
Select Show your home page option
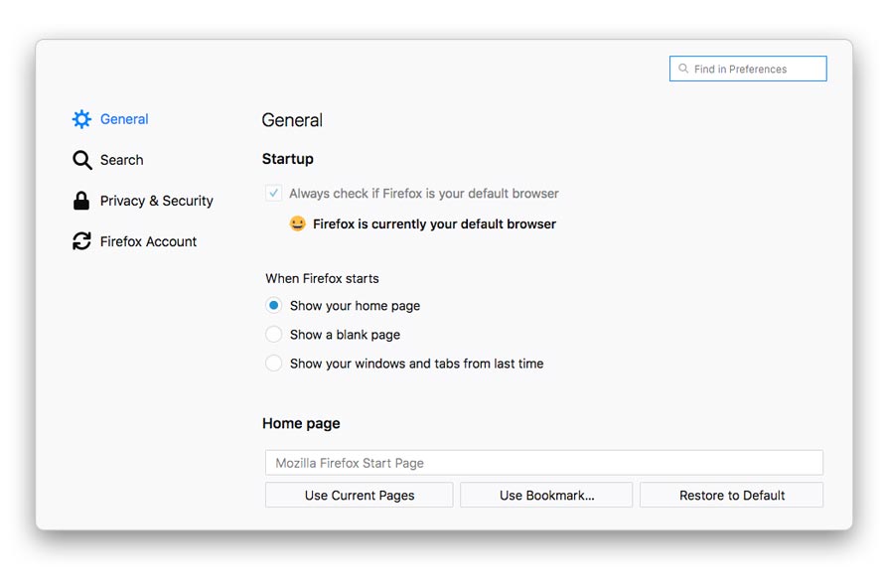[x=274, y=306]
